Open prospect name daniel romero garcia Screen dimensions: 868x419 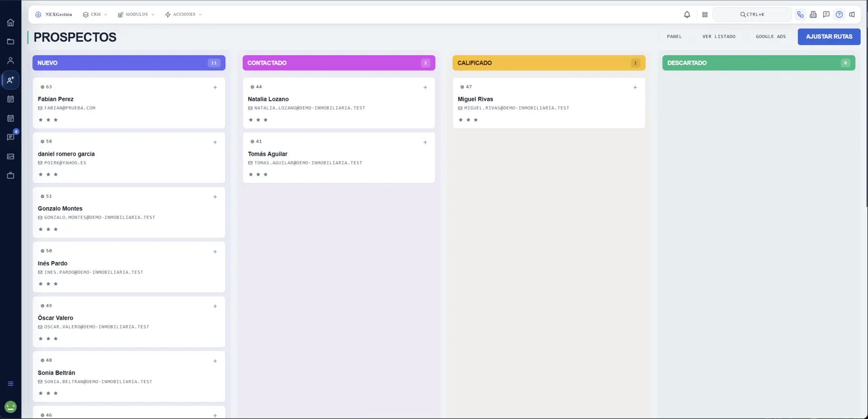coord(66,154)
